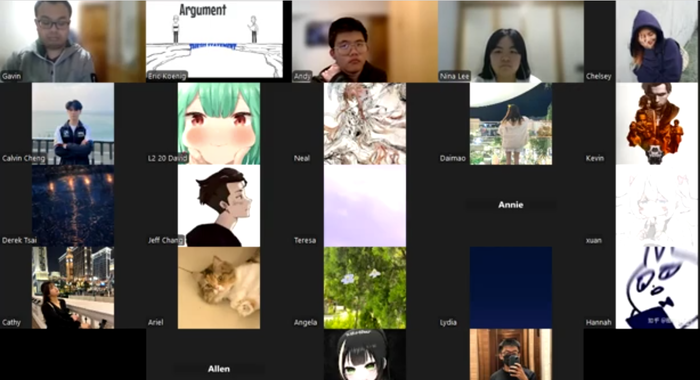Click the Neal name label

[302, 158]
